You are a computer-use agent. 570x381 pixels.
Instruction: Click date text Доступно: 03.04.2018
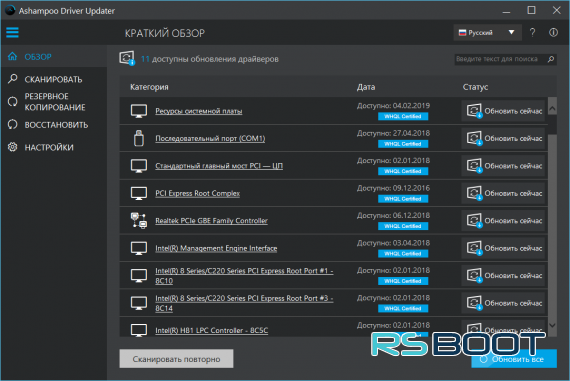coord(393,243)
